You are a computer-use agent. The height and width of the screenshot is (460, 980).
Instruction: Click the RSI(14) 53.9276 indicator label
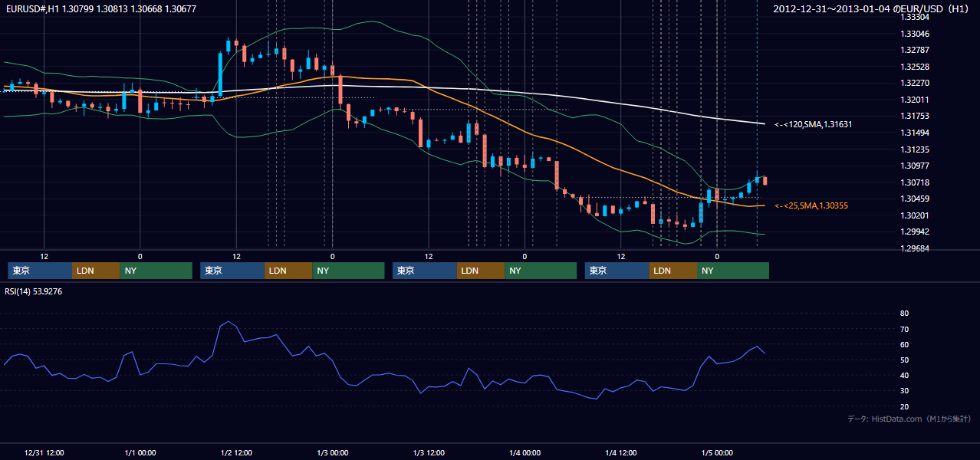34,291
